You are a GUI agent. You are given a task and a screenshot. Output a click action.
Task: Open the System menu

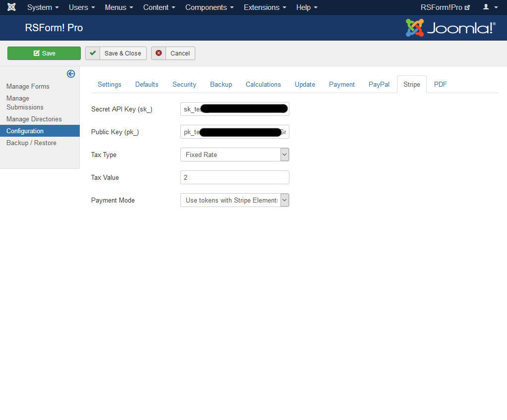pos(43,7)
